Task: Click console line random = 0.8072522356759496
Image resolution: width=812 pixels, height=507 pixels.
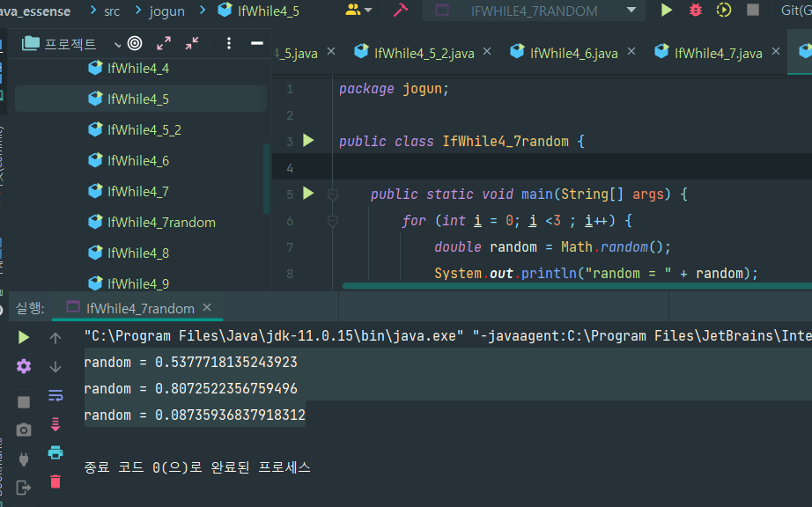Action: point(190,388)
